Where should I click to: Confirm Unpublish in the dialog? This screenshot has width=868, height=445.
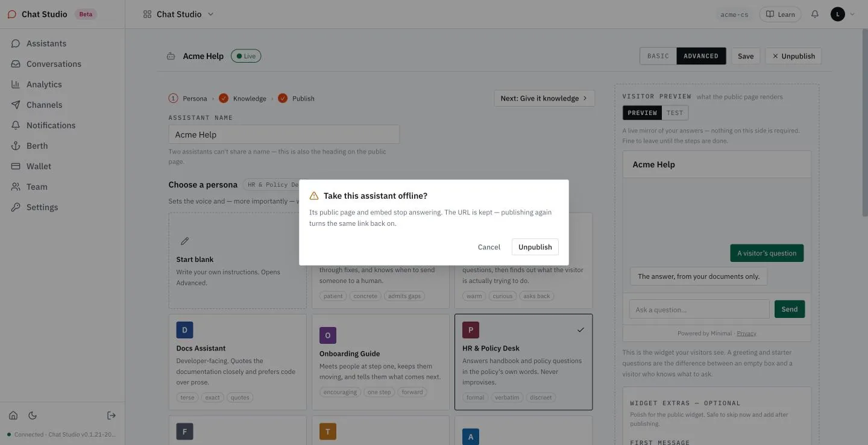click(535, 247)
